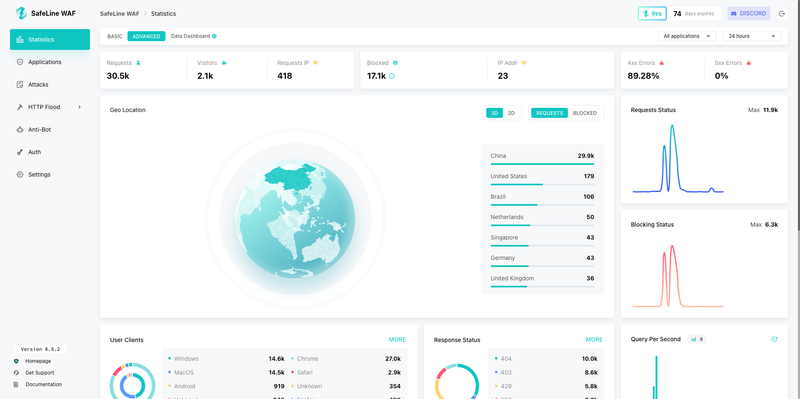Click the Anti-Bot icon in sidebar

pos(20,130)
